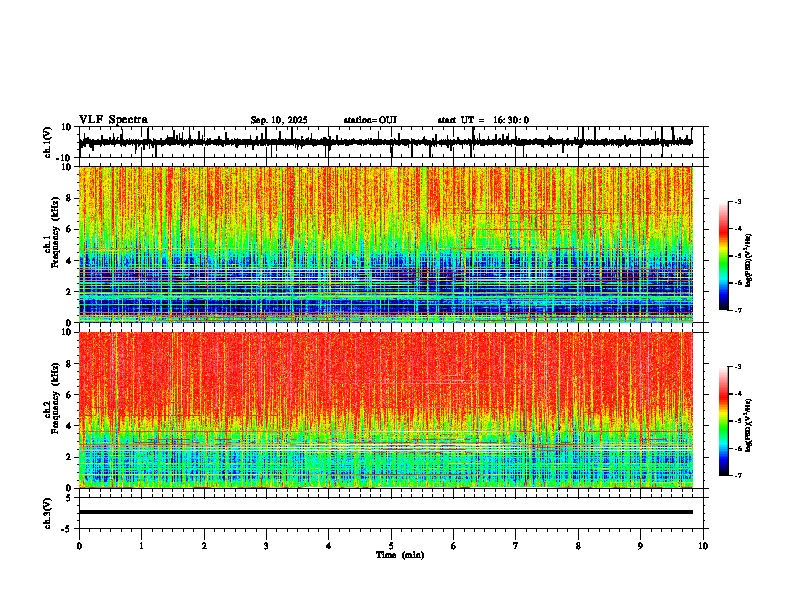Click the ch.2 "Frequency (kHz)" axis label
Screen dimensions: 792x612
coord(54,397)
